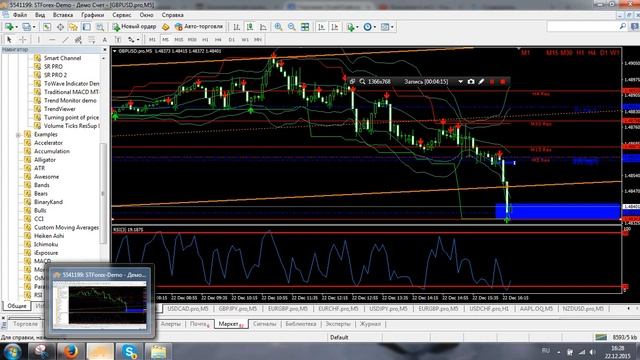This screenshot has width=640, height=360.
Task: Open the Data Window icon
Action: click(60, 27)
